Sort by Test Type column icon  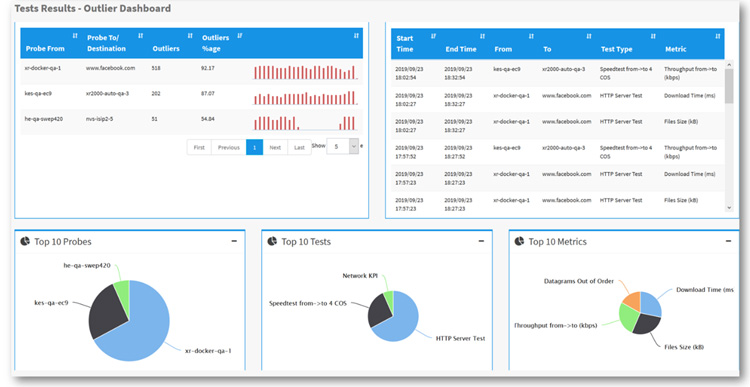click(x=653, y=36)
